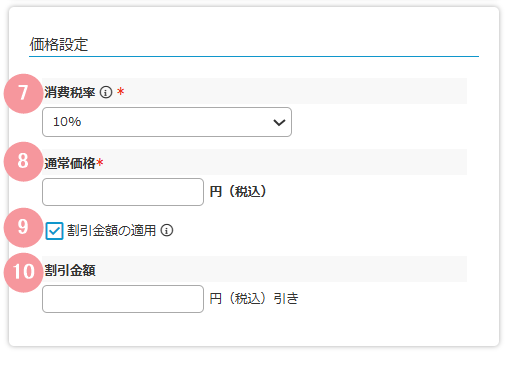519x370 pixels.
Task: Open the 10% tax rate dropdown
Action: (x=167, y=122)
